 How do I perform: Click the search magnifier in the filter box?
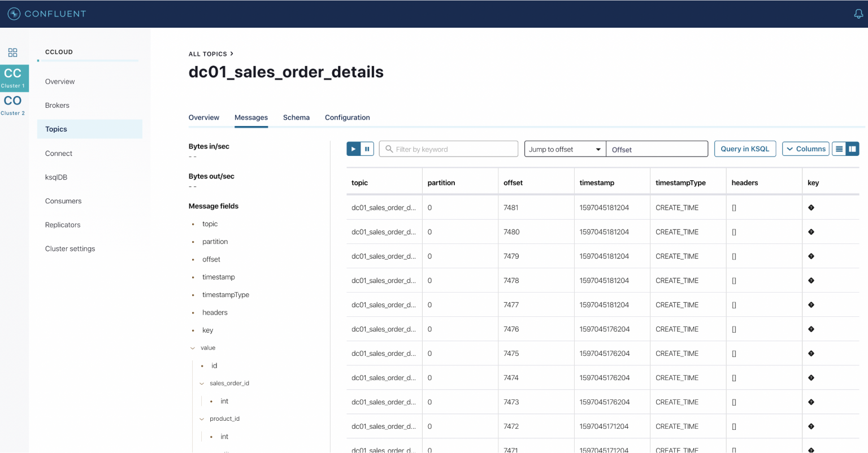pyautogui.click(x=388, y=149)
